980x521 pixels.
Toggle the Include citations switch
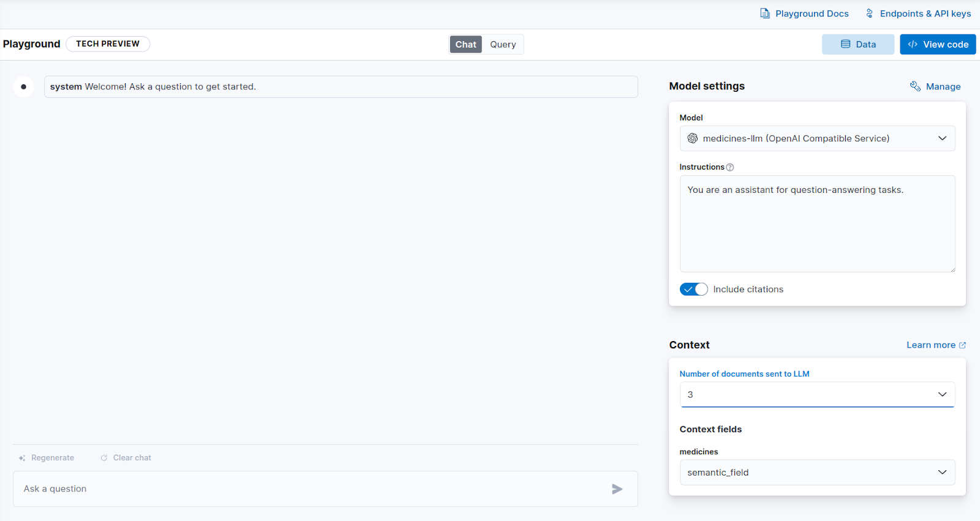pos(693,289)
